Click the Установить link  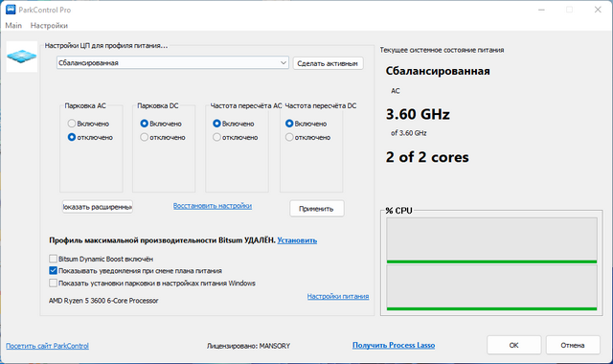(297, 240)
